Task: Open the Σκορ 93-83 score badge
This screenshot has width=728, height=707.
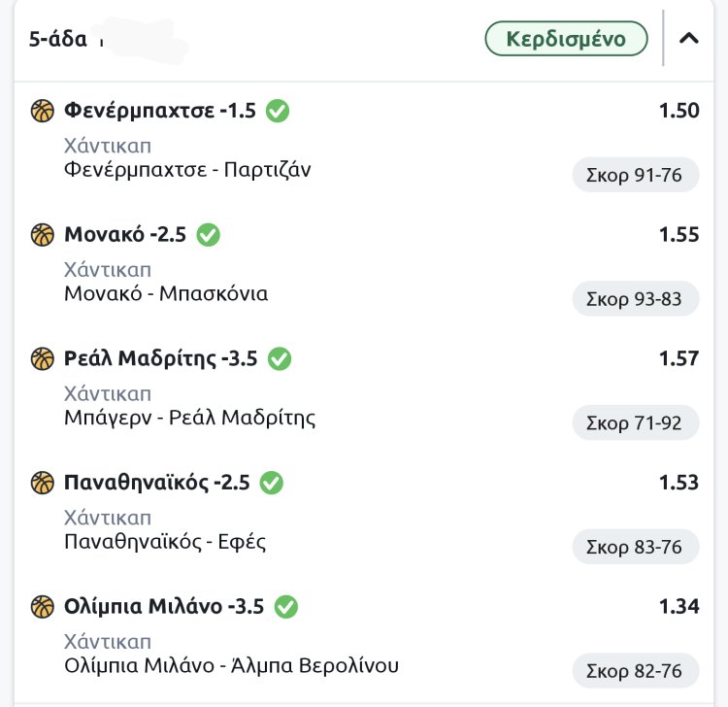Action: tap(635, 299)
